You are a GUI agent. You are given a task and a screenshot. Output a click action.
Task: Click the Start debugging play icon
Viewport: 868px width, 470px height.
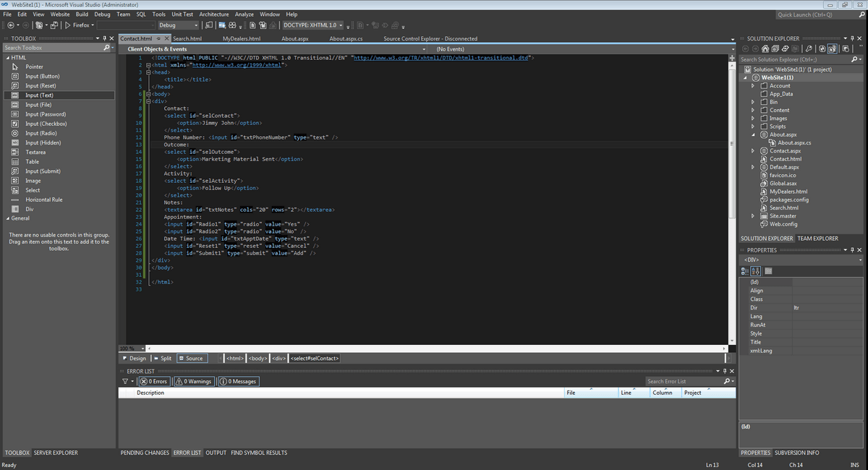(68, 25)
